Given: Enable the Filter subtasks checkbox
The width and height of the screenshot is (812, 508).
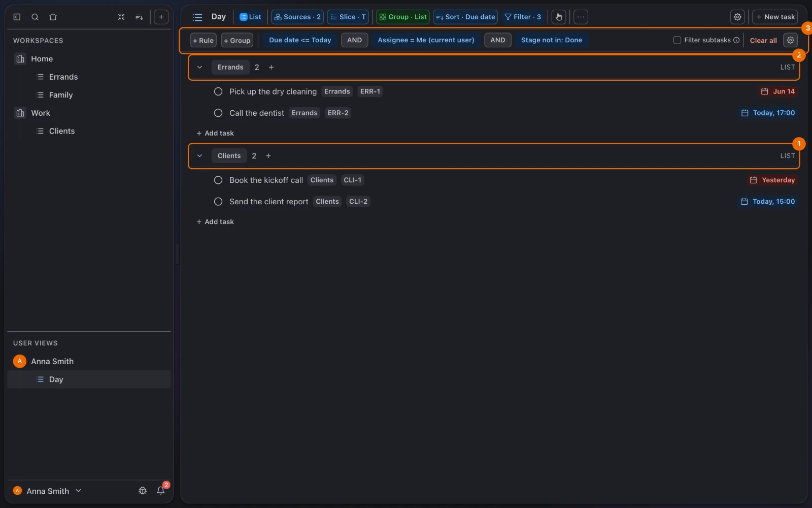Looking at the screenshot, I should [x=677, y=40].
